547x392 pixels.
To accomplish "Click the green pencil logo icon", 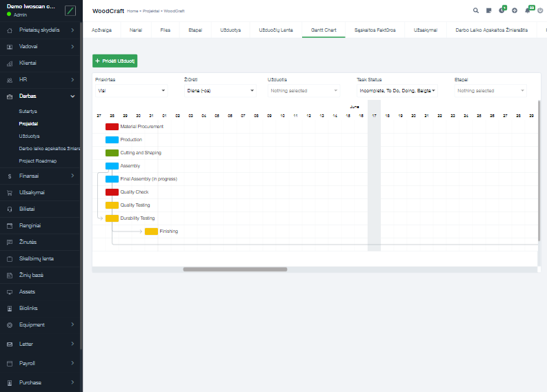I will tap(70, 10).
